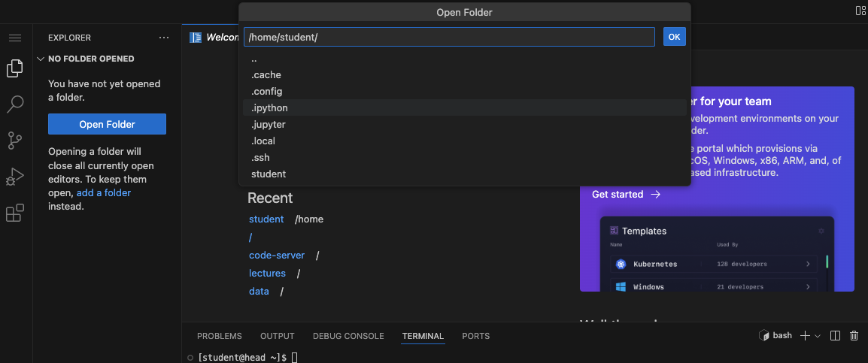Click the blue Open Folder button

107,125
